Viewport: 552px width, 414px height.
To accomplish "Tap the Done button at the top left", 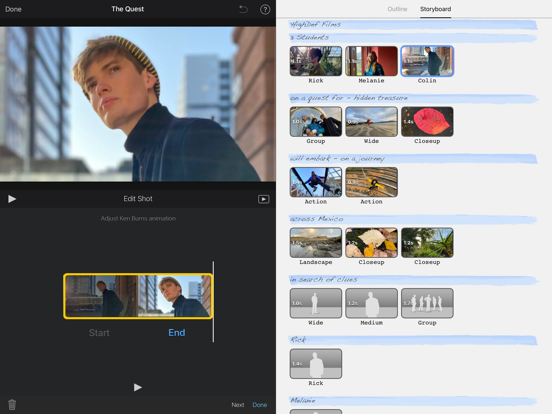I will pyautogui.click(x=13, y=10).
